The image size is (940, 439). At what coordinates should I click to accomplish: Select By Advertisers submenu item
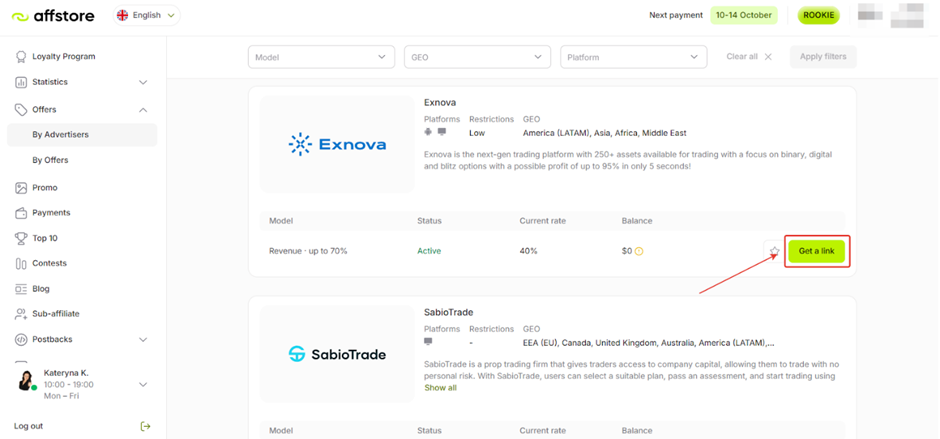point(60,135)
